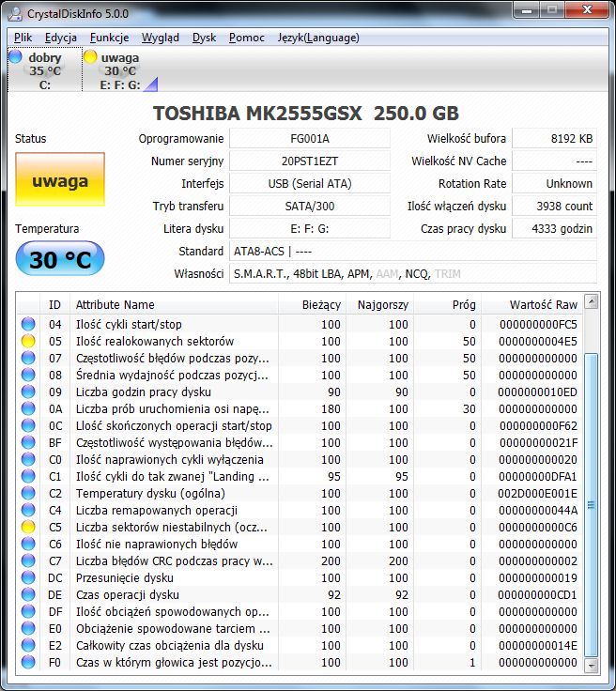Click the firmware field FG001A
The width and height of the screenshot is (616, 691).
pos(310,139)
